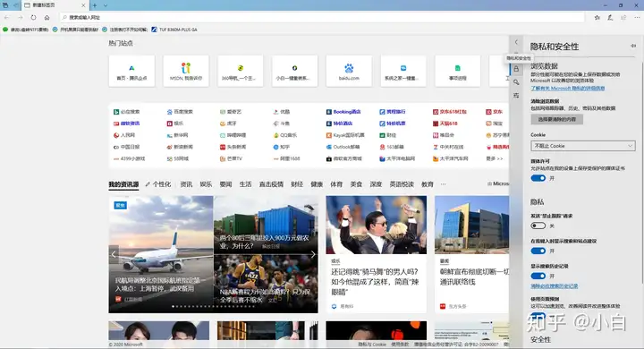Toggle the 使用页面预测 switch
Screen dimensions: 644x349
538,316
